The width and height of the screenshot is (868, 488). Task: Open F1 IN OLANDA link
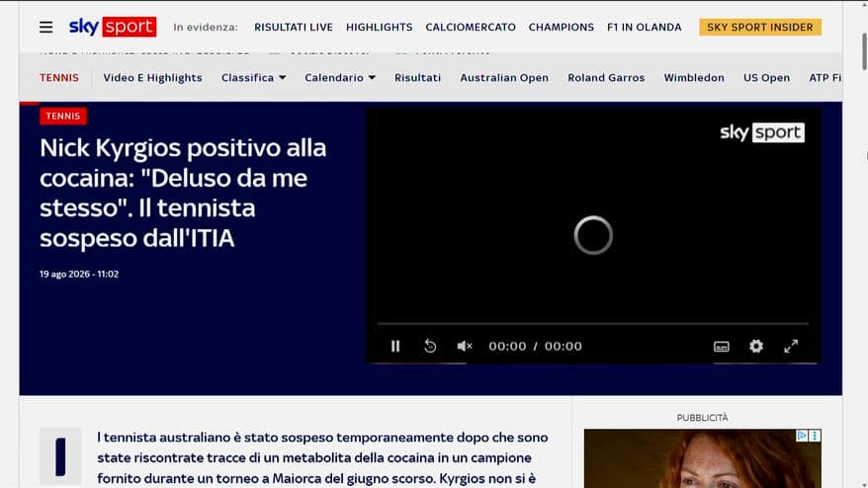pos(645,27)
